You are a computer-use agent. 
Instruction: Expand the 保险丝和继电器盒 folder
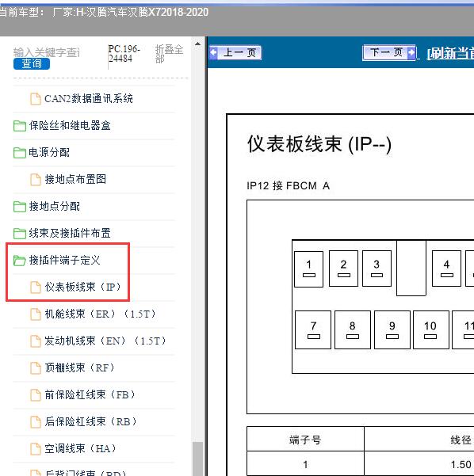pos(70,125)
